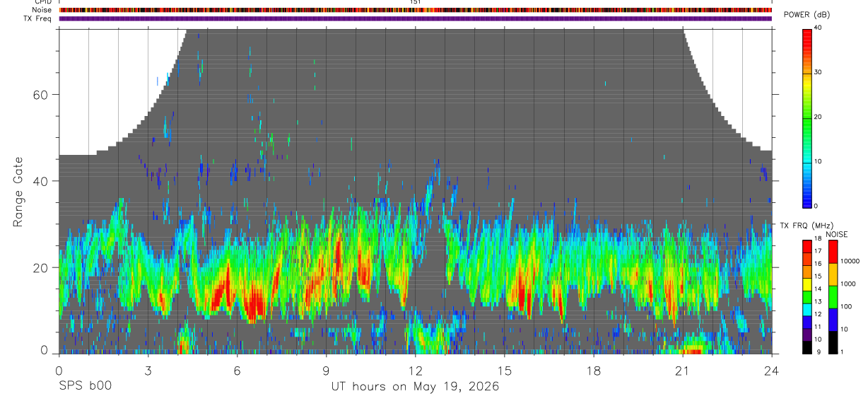Click the 12 UT hour axis label
The height and width of the screenshot is (401, 868).
point(415,370)
